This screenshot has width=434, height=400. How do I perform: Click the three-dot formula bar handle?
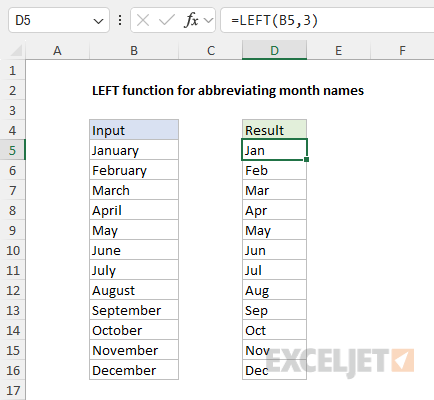coord(120,21)
